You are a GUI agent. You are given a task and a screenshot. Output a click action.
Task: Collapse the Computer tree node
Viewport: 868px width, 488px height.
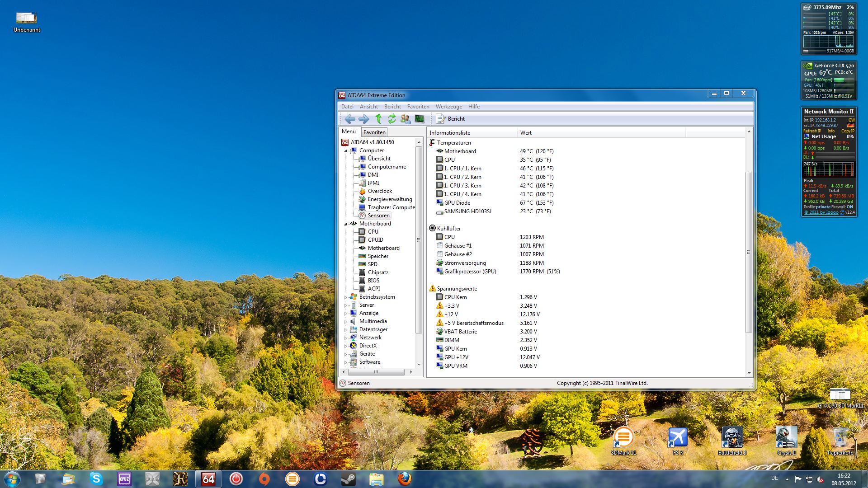point(346,151)
